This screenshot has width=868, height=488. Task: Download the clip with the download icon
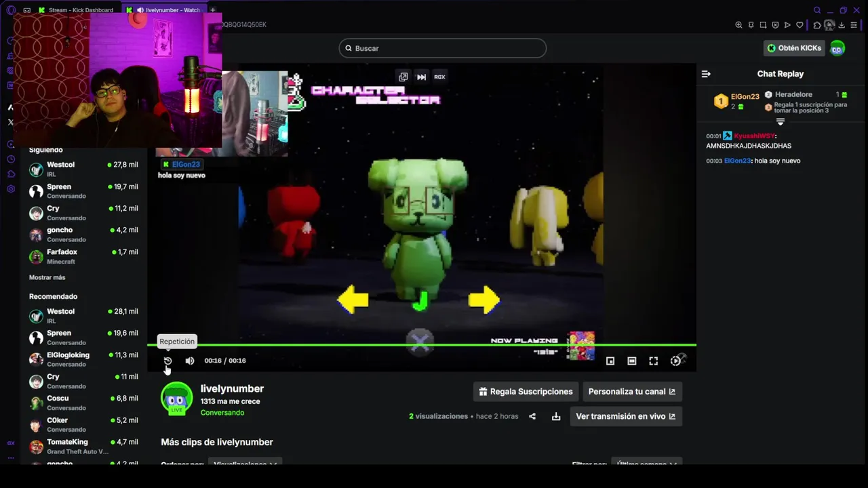pyautogui.click(x=556, y=416)
